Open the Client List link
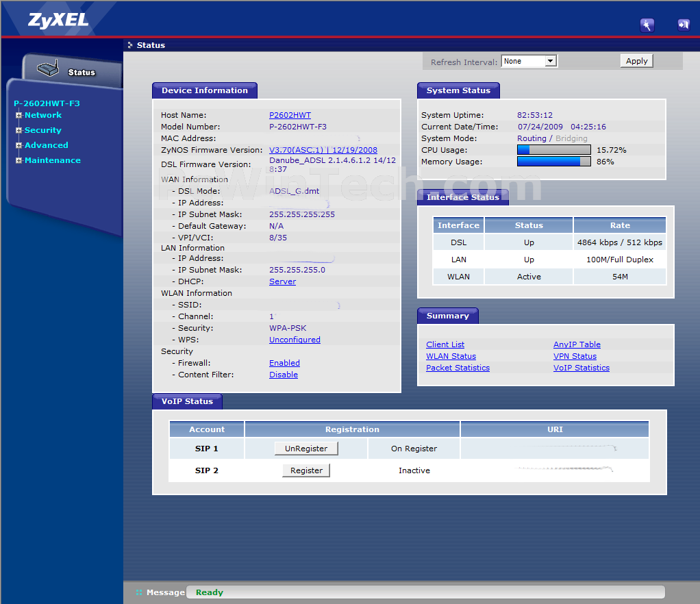This screenshot has width=700, height=604. [x=445, y=344]
